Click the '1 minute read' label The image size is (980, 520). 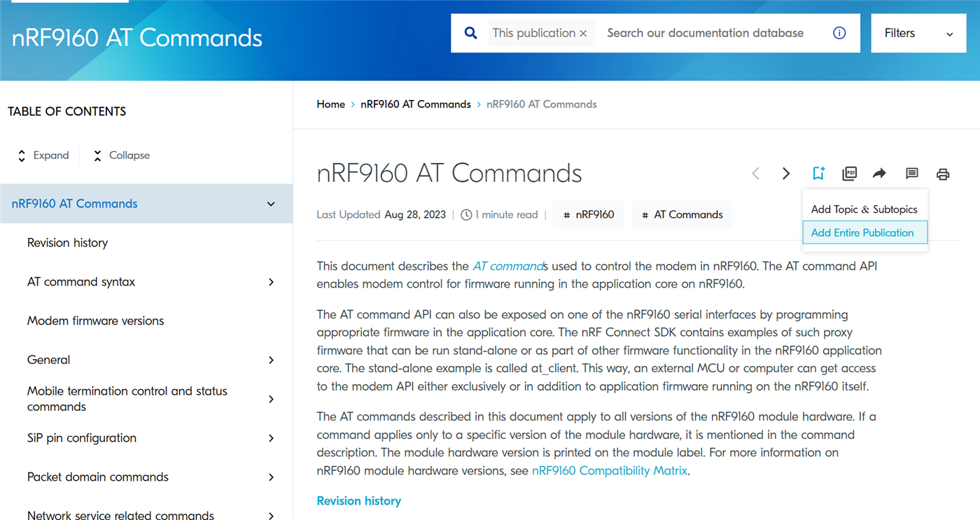pyautogui.click(x=507, y=215)
